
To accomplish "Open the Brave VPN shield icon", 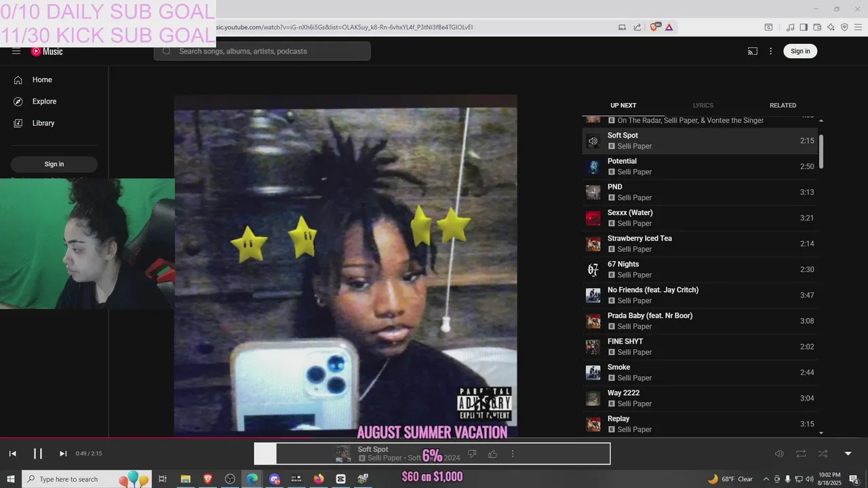I will coord(844,27).
